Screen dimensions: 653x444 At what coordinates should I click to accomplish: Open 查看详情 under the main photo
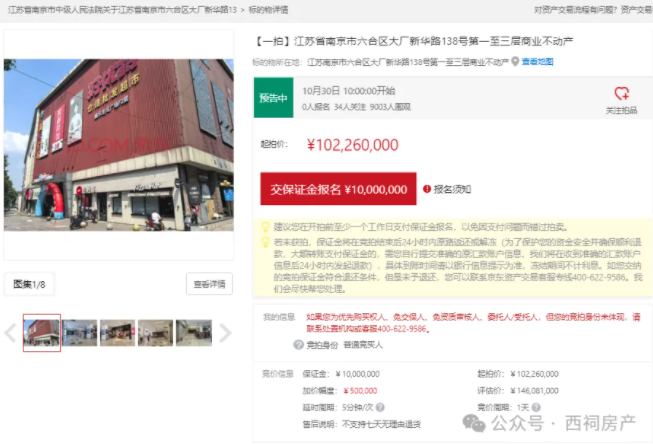(x=209, y=284)
